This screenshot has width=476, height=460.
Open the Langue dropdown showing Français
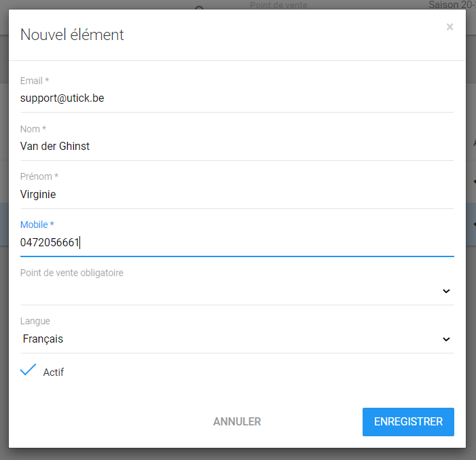(231, 339)
